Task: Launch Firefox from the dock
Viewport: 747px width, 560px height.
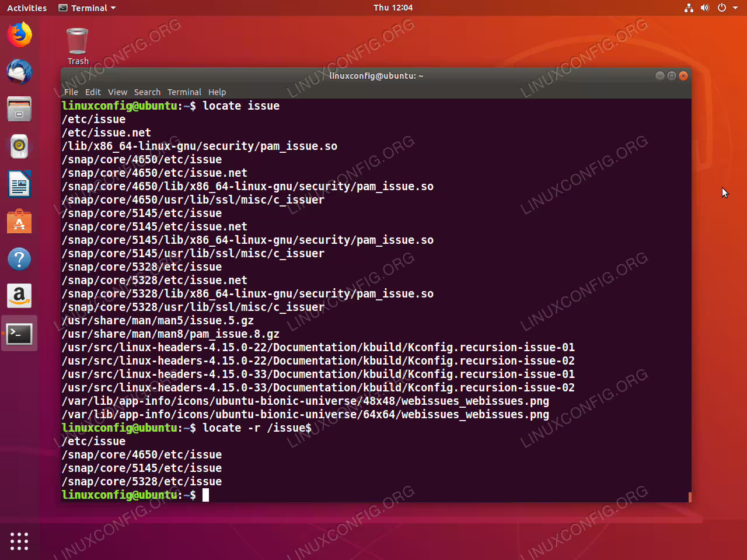Action: coord(19,35)
